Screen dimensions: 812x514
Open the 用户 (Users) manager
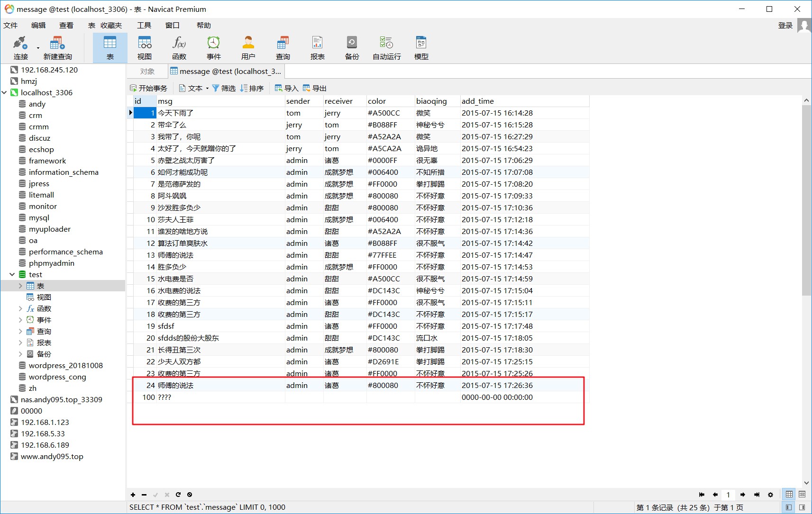pyautogui.click(x=248, y=47)
